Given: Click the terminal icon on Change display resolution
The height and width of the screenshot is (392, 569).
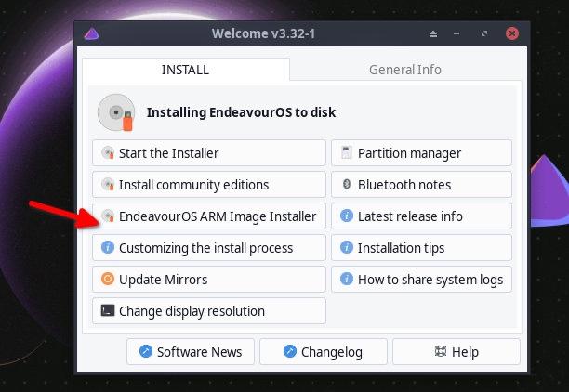Looking at the screenshot, I should click(108, 311).
